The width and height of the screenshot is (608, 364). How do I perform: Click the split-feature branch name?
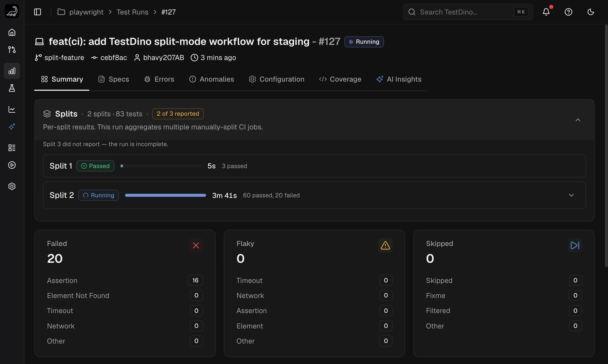tap(64, 58)
